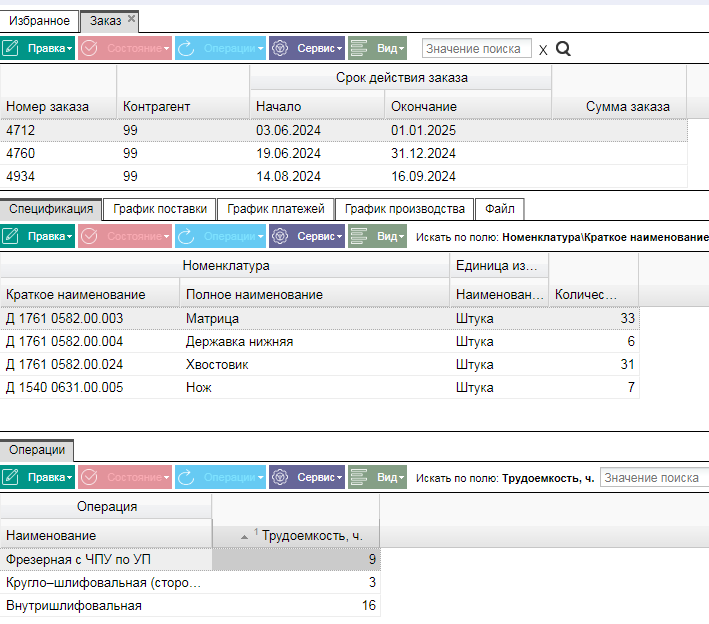Click the gear icon in specification toolbar
This screenshot has height=624, width=709.
tap(280, 236)
